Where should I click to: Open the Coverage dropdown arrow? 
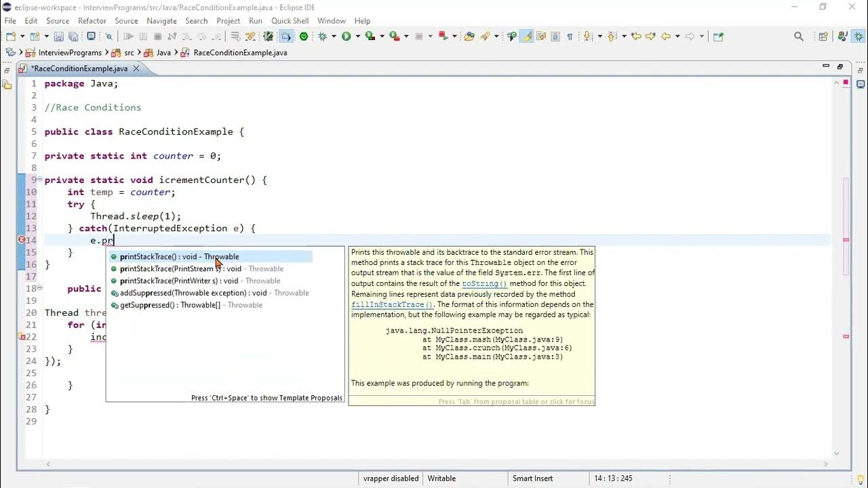(x=382, y=37)
